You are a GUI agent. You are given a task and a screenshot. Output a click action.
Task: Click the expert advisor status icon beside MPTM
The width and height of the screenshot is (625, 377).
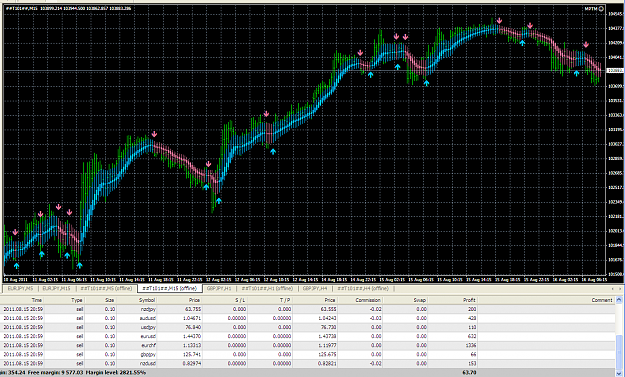[601, 9]
